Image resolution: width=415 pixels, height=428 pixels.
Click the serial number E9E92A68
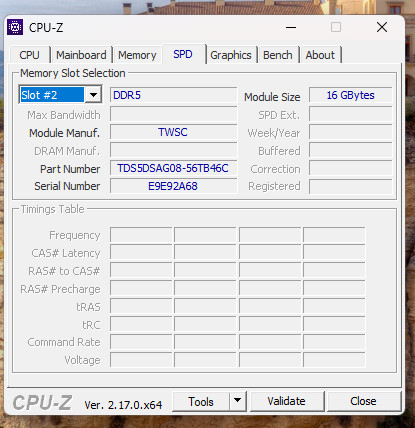pyautogui.click(x=173, y=186)
